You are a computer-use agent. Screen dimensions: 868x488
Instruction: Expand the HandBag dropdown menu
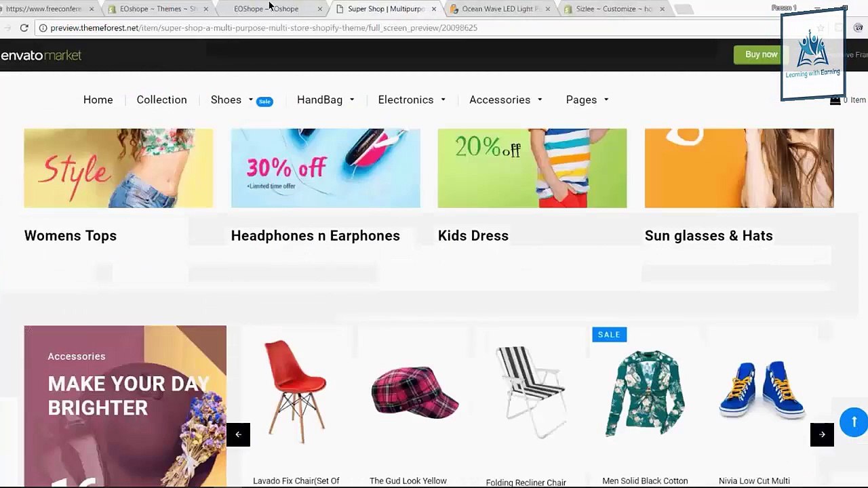coord(325,100)
